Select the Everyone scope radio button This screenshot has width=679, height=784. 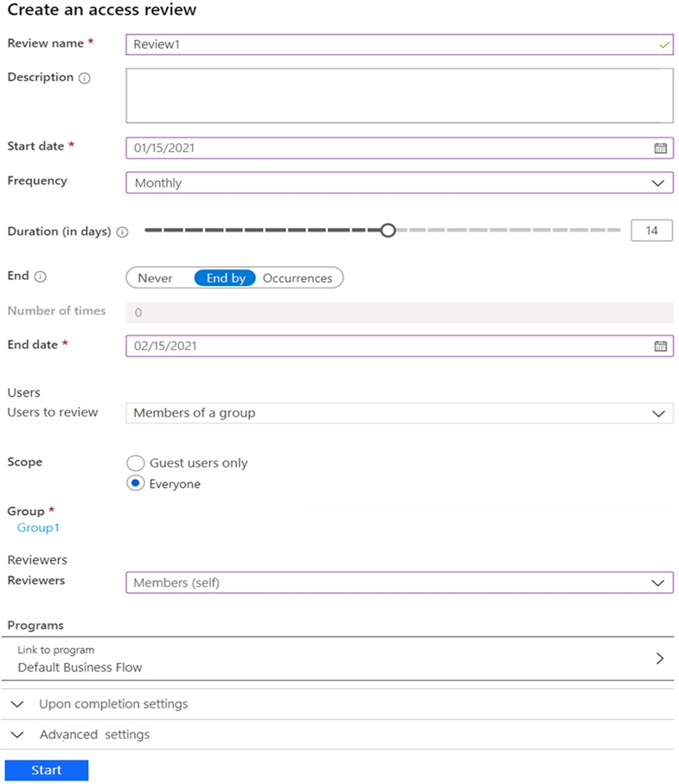click(x=136, y=484)
